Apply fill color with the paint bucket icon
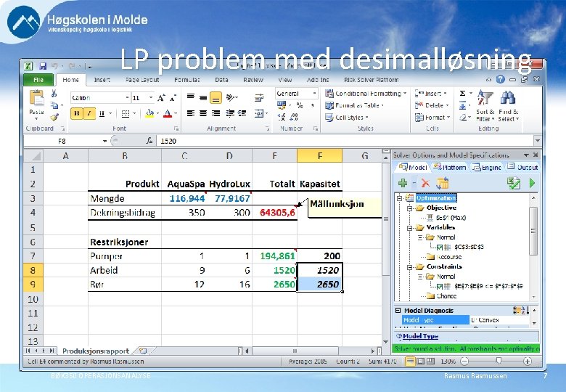 tap(149, 113)
